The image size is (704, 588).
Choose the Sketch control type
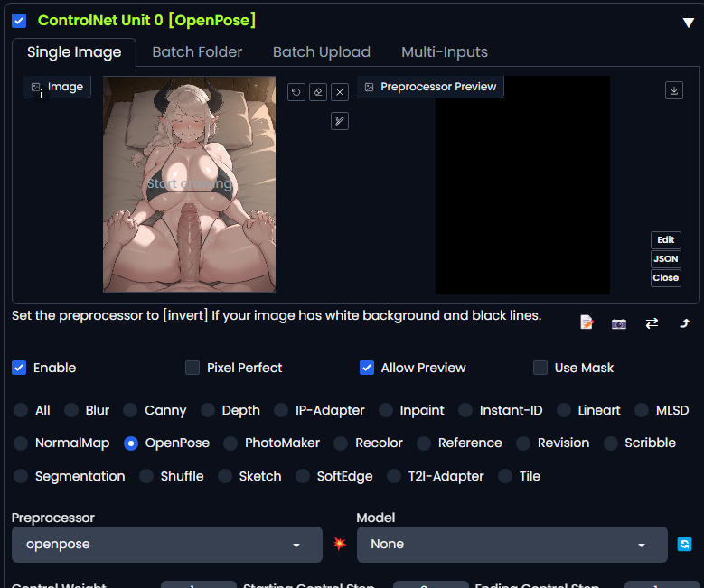225,476
